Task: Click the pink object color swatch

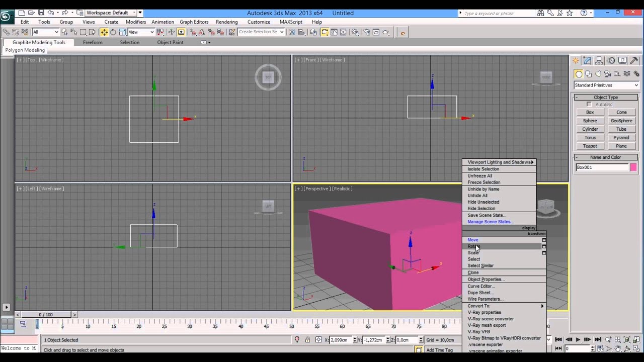Action: [633, 167]
